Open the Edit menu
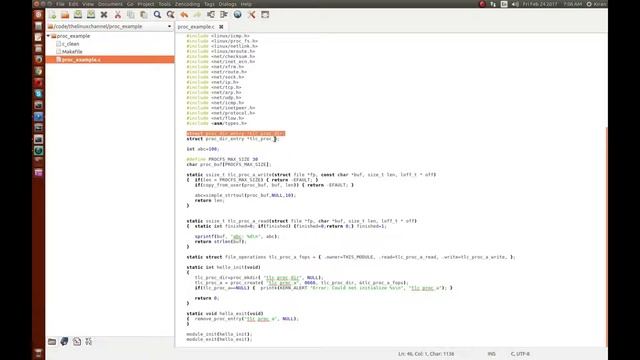This screenshot has height=360, width=640. click(73, 4)
